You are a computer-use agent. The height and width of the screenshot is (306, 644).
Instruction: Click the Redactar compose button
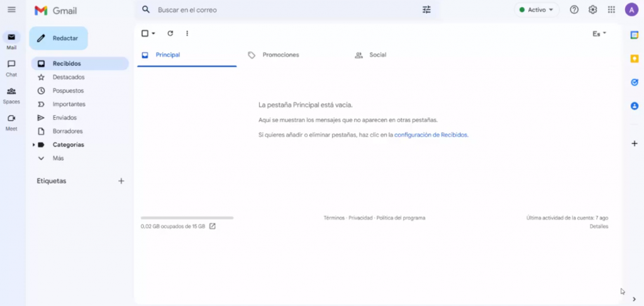[58, 38]
